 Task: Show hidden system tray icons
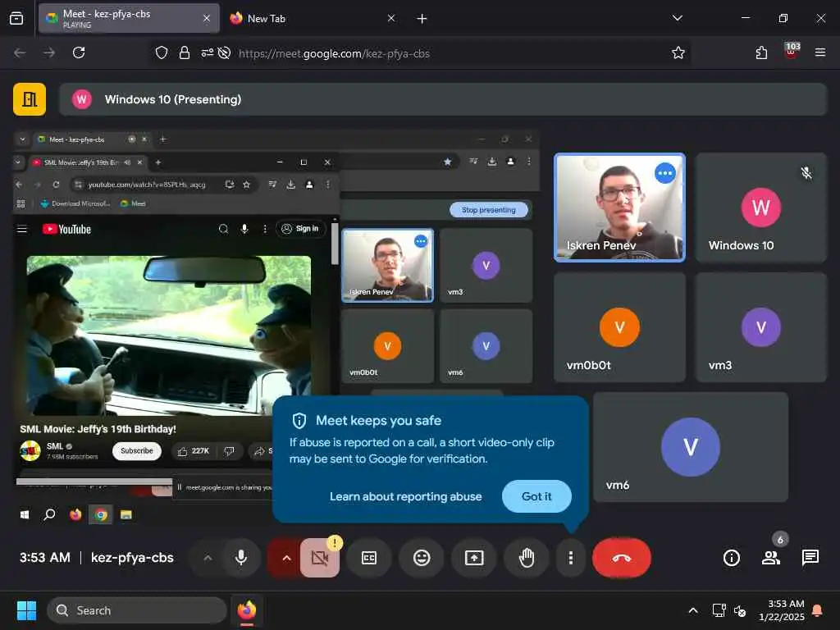[x=692, y=610]
